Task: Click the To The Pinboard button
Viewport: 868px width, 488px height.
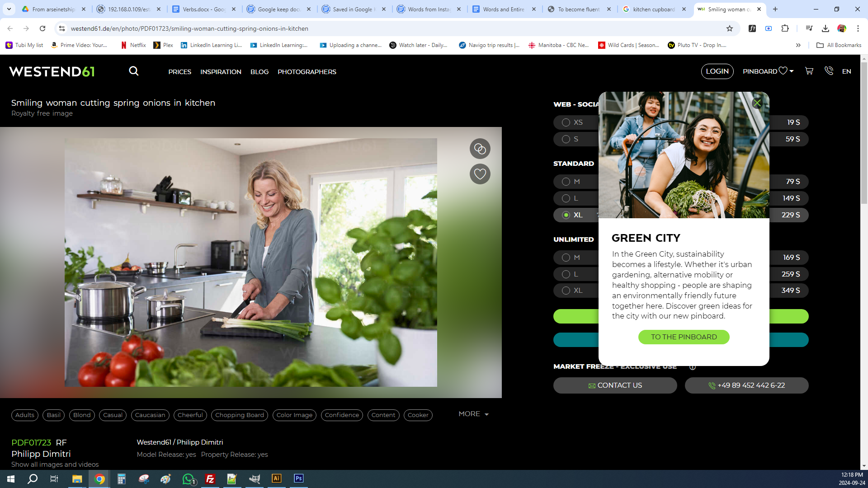Action: pos(684,337)
